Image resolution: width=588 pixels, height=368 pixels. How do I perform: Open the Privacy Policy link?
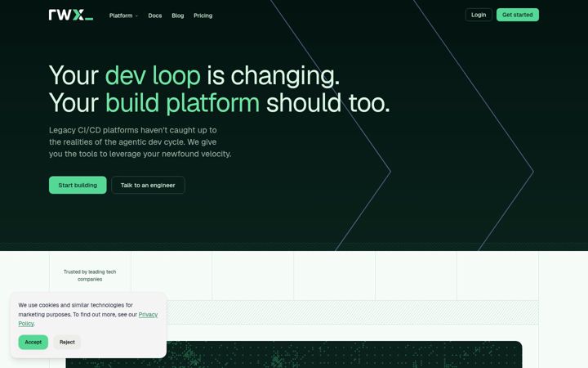148,315
